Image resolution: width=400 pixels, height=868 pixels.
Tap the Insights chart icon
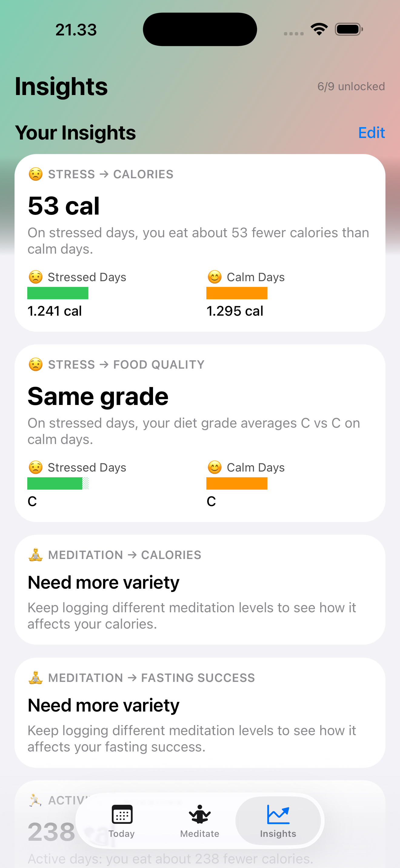278,813
